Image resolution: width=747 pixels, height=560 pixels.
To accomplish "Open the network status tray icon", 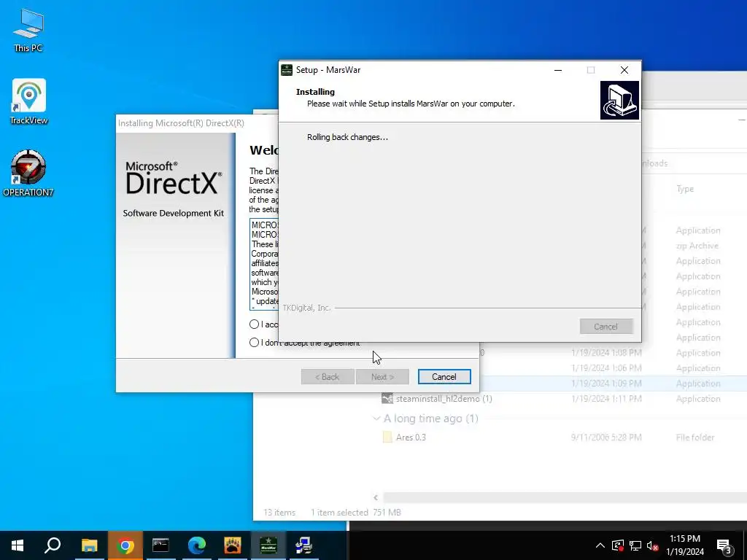I will [635, 545].
